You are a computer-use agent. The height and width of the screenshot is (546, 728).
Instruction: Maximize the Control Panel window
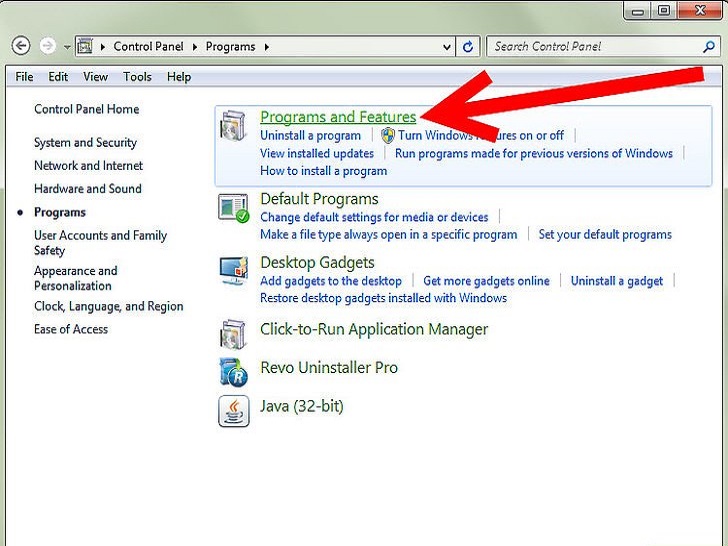664,11
